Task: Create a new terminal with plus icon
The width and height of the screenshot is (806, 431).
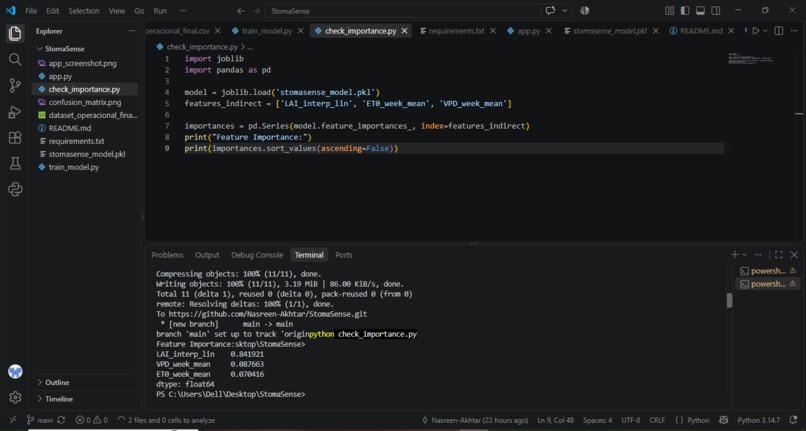Action: tap(735, 255)
